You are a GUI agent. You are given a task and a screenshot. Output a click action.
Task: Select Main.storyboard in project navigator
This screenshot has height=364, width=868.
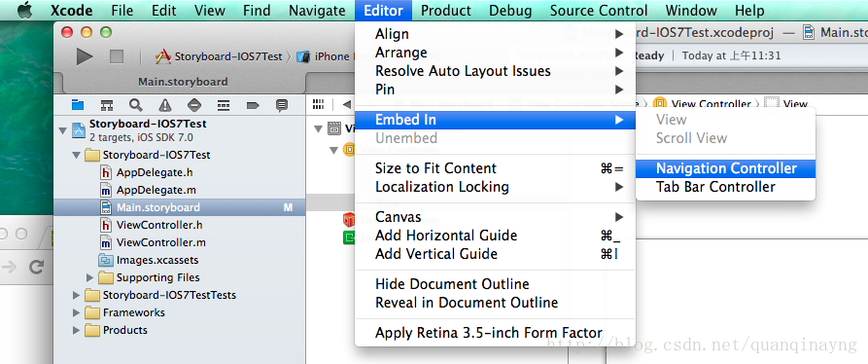click(x=180, y=207)
